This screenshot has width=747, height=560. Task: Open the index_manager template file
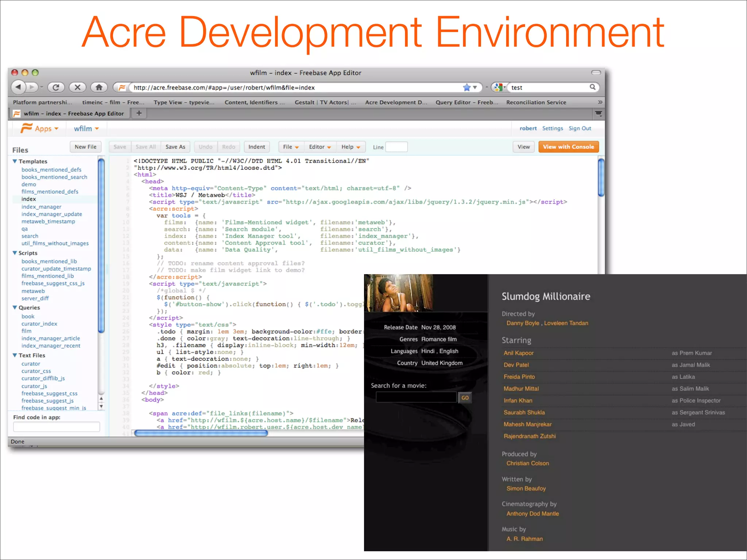point(41,207)
